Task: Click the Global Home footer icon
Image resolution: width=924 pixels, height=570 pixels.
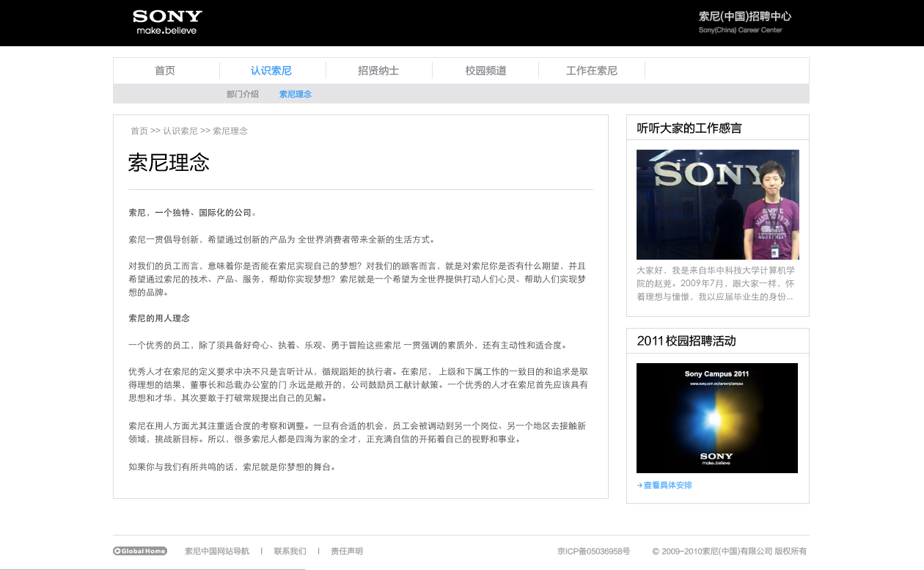Action: tap(140, 551)
